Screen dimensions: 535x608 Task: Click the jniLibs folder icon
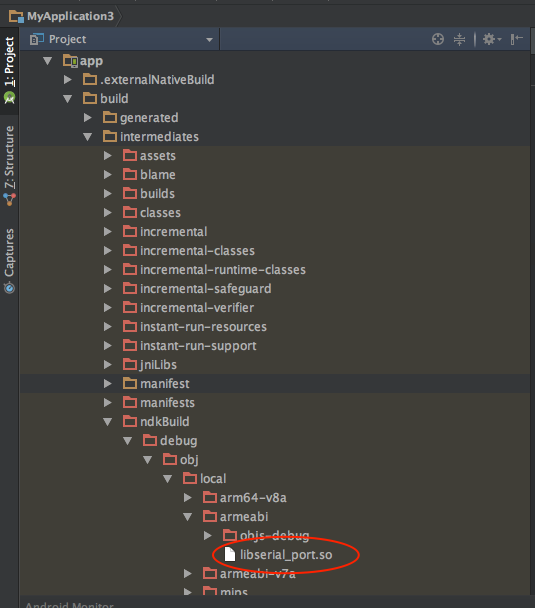pyautogui.click(x=130, y=364)
